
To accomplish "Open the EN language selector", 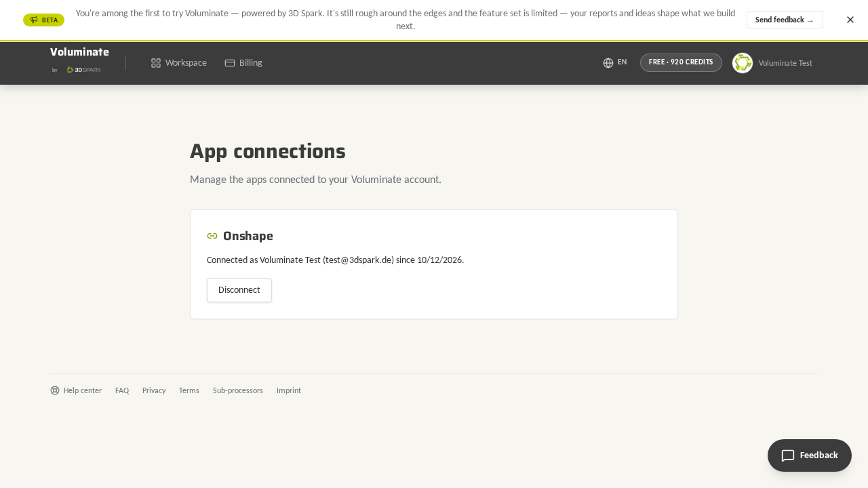I will 615,62.
